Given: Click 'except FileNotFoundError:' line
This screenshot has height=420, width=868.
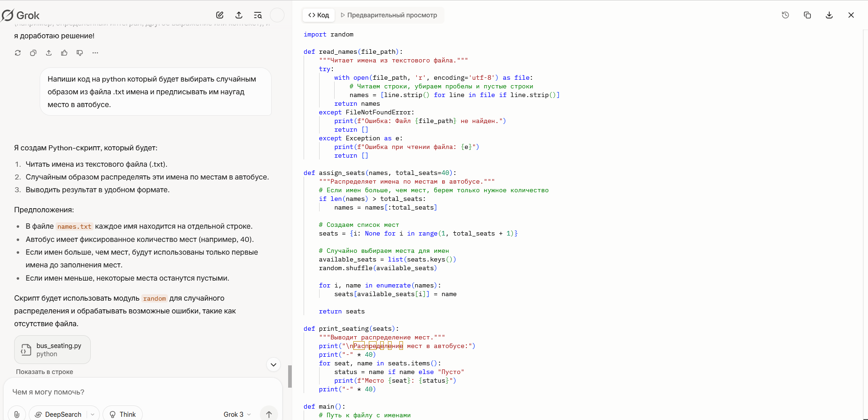Looking at the screenshot, I should [367, 112].
